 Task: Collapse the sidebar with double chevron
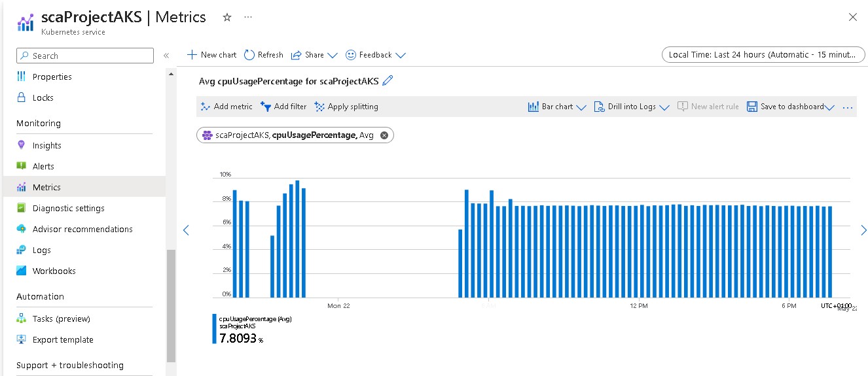coord(166,56)
